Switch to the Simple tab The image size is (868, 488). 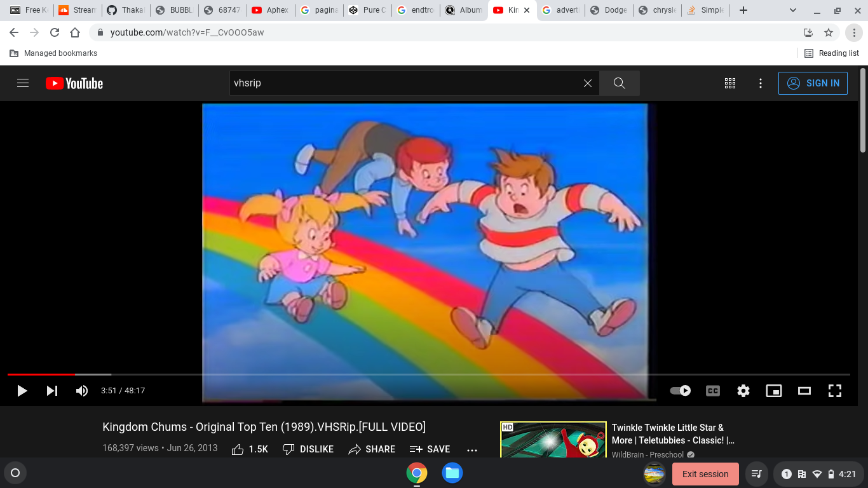705,10
